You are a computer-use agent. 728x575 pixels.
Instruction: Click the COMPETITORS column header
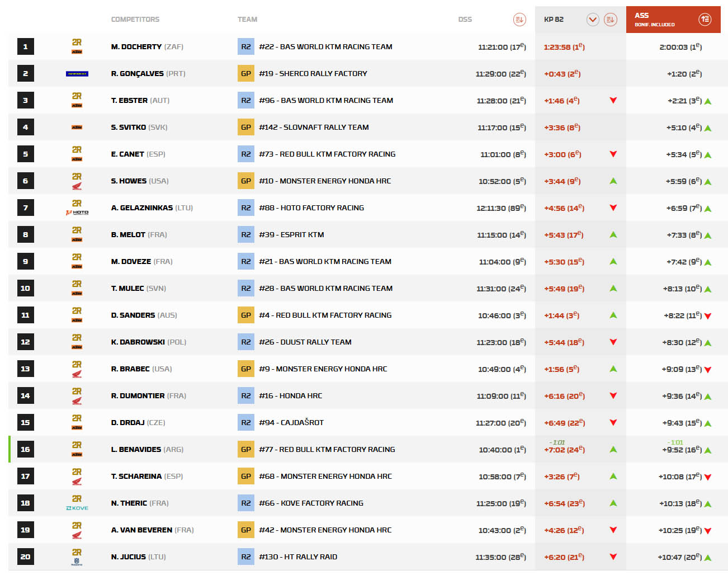(135, 20)
